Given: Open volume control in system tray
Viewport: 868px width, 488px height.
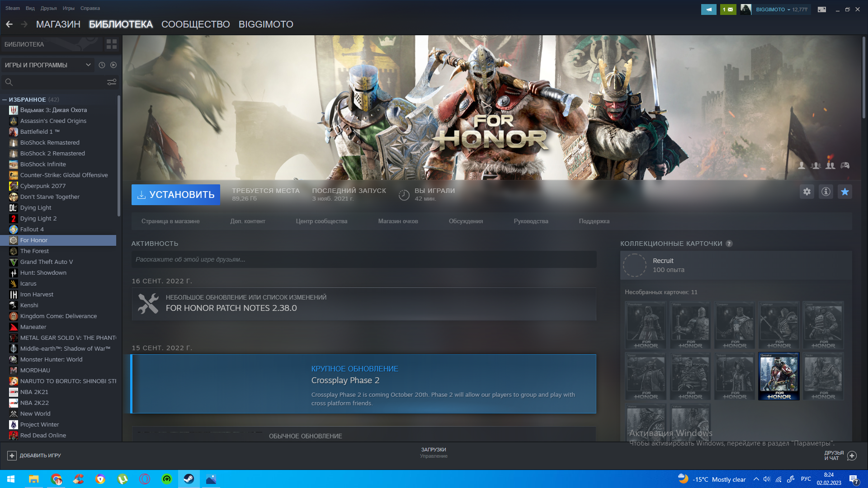Looking at the screenshot, I should click(x=767, y=479).
